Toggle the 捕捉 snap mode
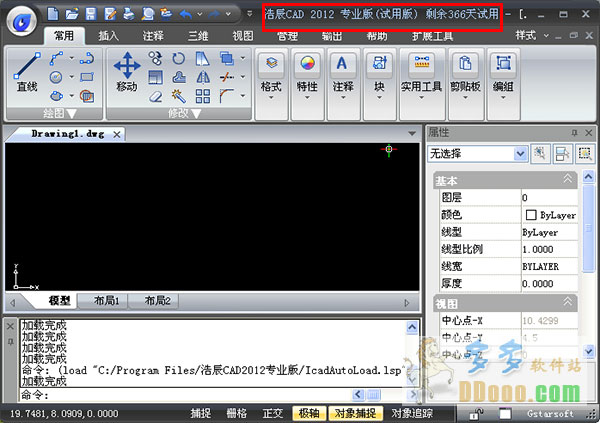The width and height of the screenshot is (600, 423). [201, 413]
